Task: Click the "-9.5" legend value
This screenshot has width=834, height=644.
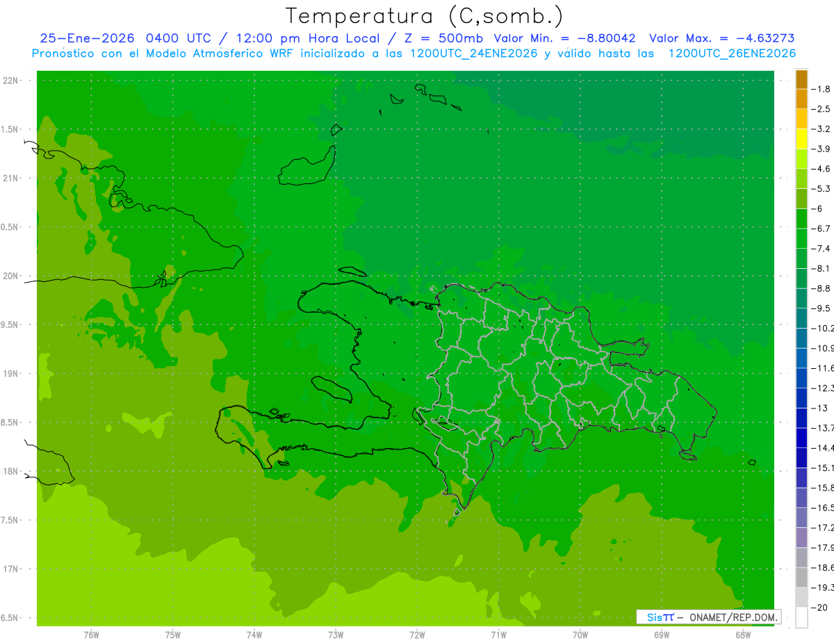Action: [x=821, y=308]
